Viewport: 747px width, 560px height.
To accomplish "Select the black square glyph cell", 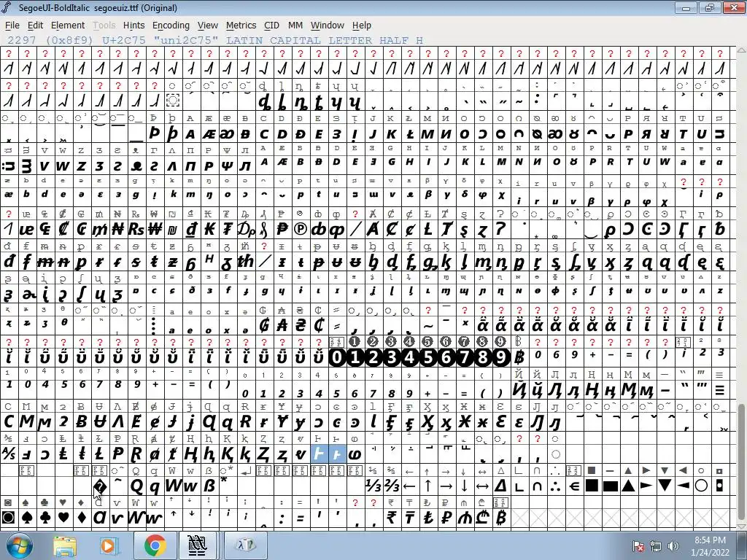I will pos(592,486).
